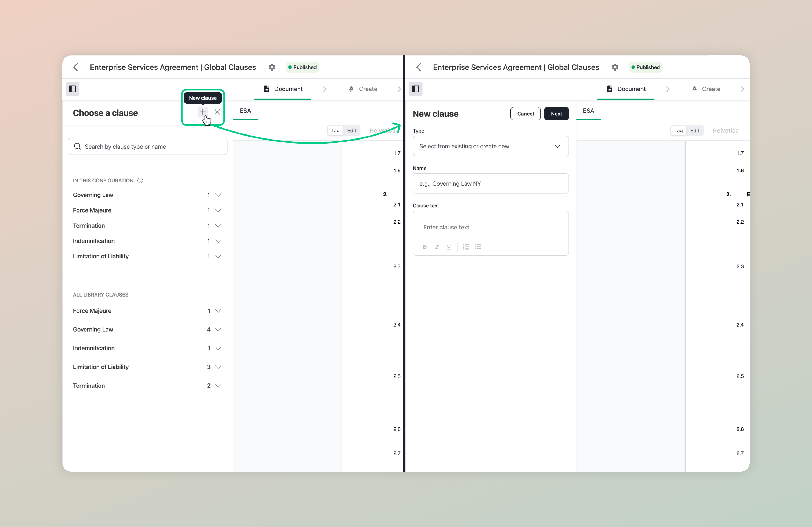Click the bold formatting icon in clause text
812x527 pixels.
(425, 247)
